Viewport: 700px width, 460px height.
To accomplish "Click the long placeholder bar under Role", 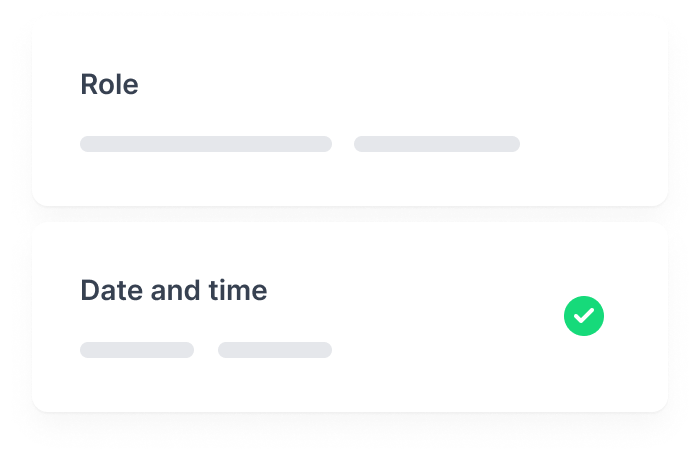I will point(206,144).
